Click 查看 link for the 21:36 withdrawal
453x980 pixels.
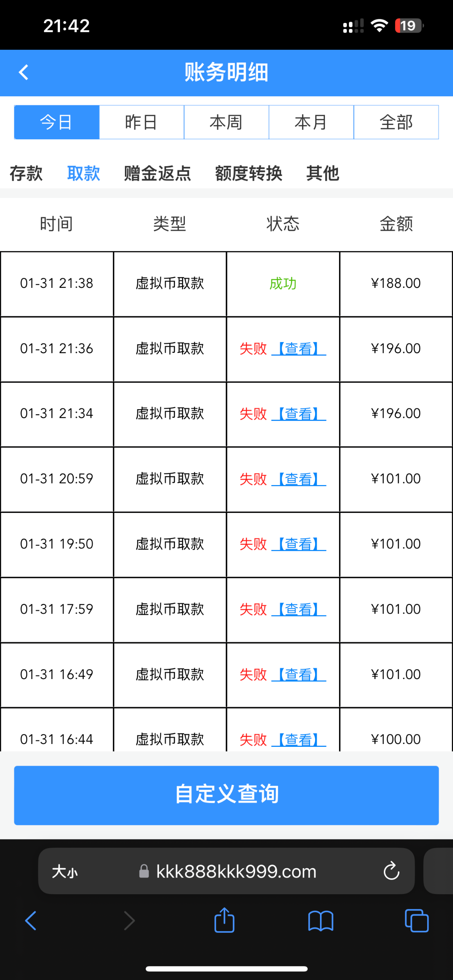pos(299,349)
